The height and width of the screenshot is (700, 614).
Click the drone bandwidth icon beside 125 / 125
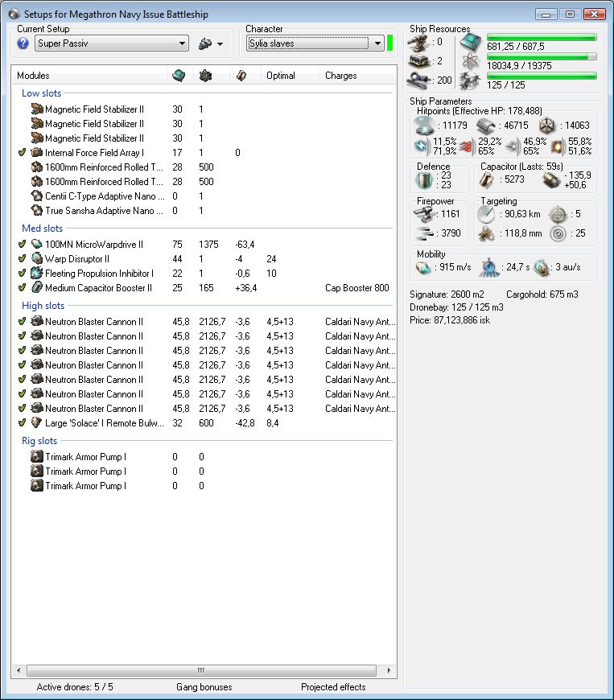point(470,80)
